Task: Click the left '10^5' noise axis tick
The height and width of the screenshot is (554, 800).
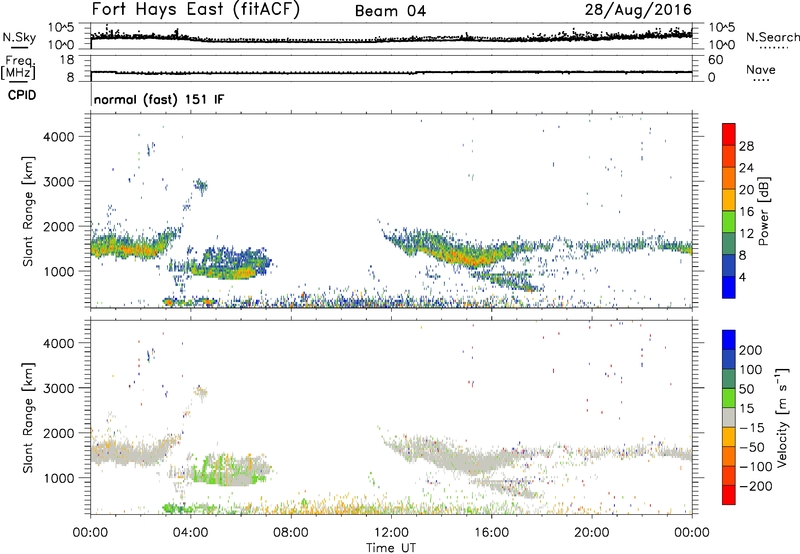Action: tap(61, 28)
